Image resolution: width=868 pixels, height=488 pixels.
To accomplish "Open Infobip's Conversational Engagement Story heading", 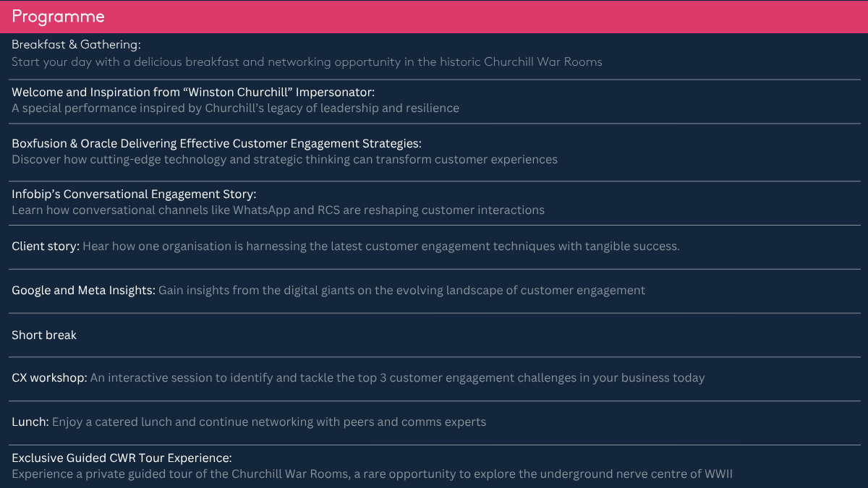I will pos(134,194).
